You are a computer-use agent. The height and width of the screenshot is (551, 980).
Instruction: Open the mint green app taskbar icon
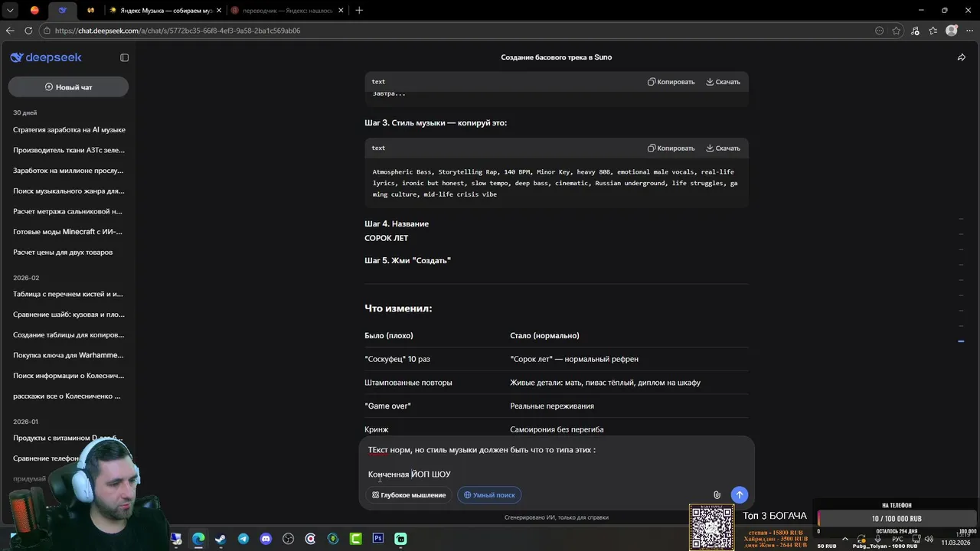(400, 539)
